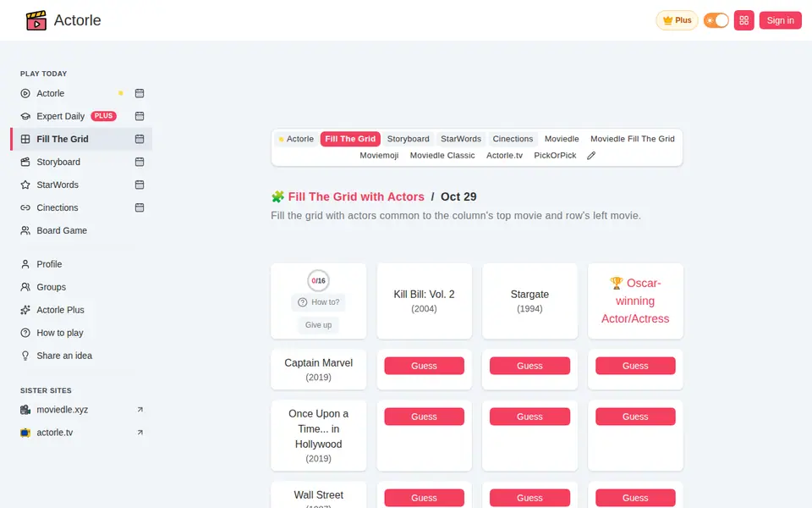Click the Share an idea lightbulb icon
This screenshot has width=812, height=508.
point(25,355)
